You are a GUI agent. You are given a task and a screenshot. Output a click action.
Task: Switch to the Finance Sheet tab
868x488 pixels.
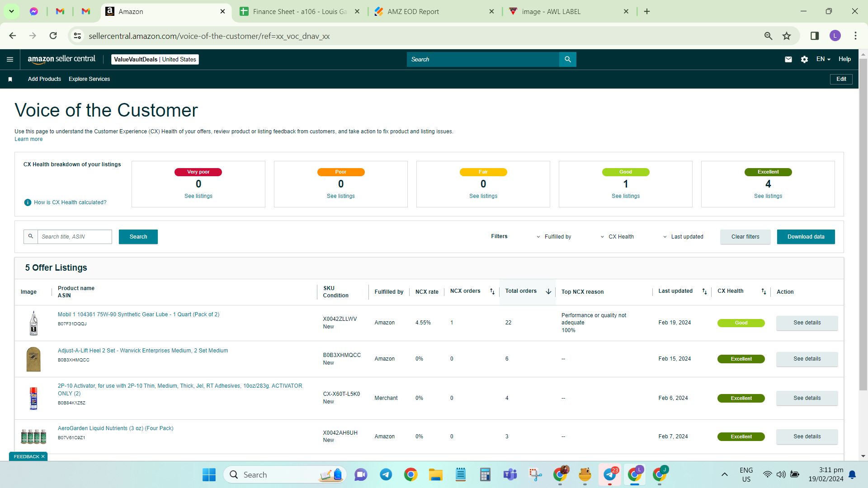point(299,11)
